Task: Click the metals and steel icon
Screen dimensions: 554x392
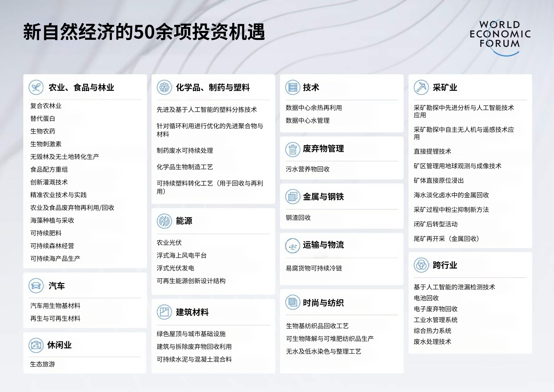Action: point(293,196)
